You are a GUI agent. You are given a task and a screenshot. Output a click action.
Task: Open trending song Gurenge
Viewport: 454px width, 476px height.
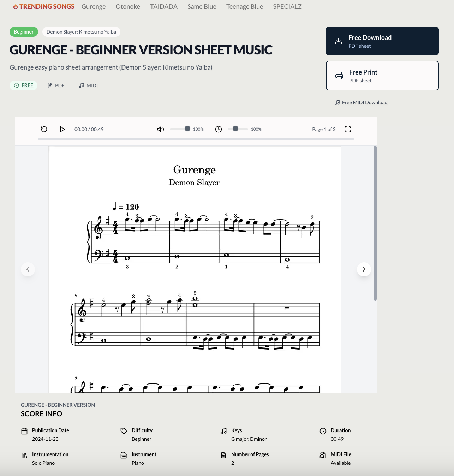[94, 7]
